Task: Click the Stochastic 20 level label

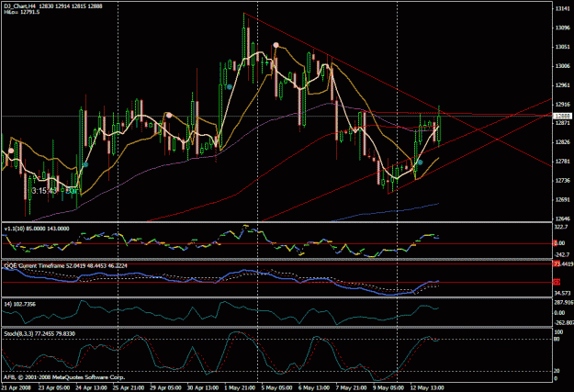Action: [x=557, y=371]
